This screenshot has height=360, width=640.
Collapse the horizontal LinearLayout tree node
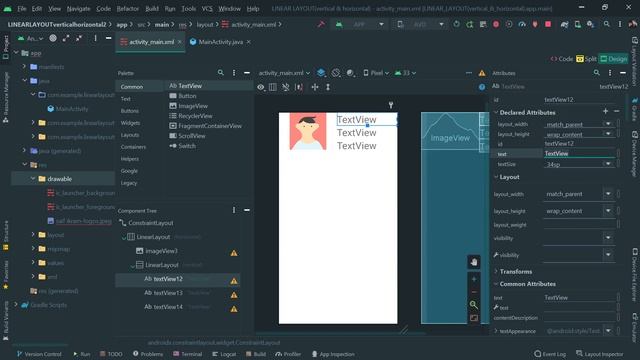pos(124,237)
